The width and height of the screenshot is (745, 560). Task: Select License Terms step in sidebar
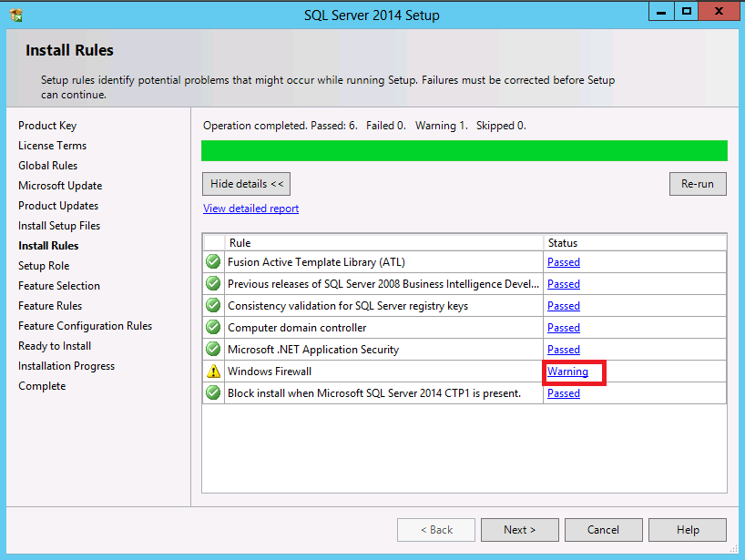[x=52, y=146]
